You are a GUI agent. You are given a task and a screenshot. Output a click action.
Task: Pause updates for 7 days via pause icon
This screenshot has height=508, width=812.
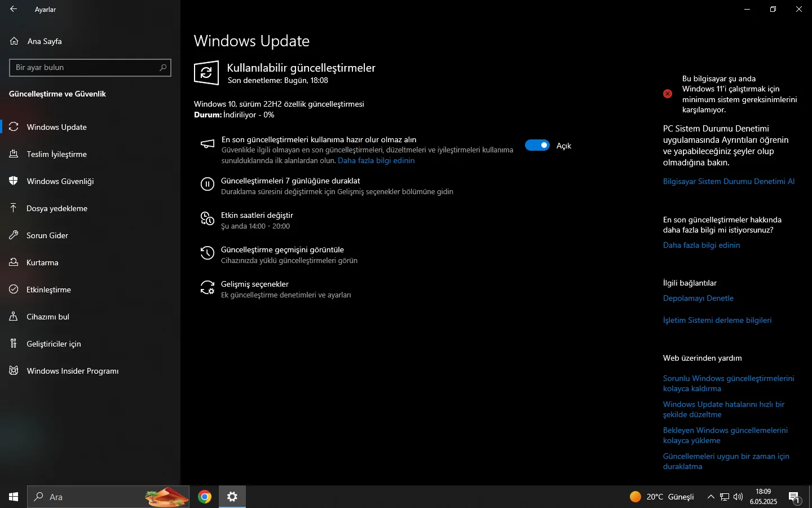208,184
